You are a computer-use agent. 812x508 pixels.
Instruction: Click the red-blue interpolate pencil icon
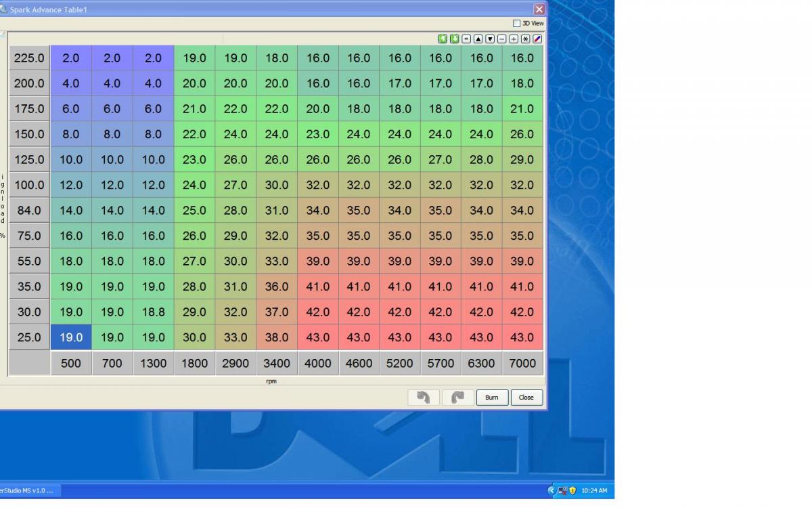coord(537,39)
